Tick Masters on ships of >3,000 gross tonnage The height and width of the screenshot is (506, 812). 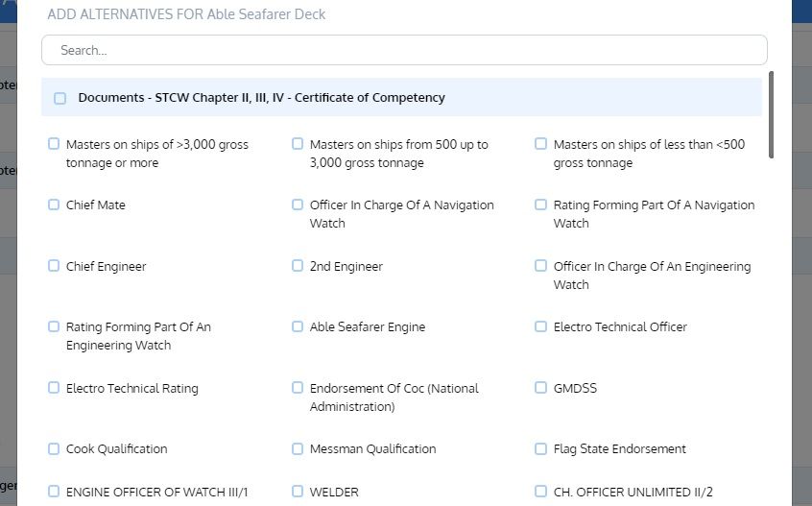coord(54,143)
